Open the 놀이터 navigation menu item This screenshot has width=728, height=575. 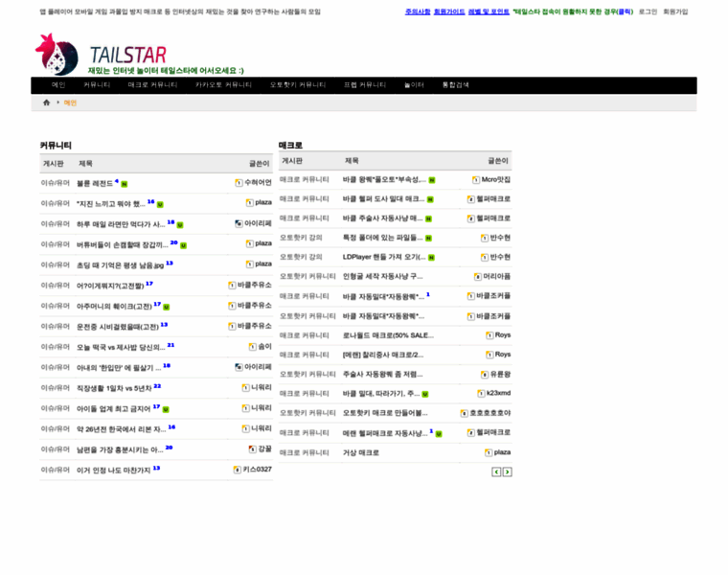[414, 85]
